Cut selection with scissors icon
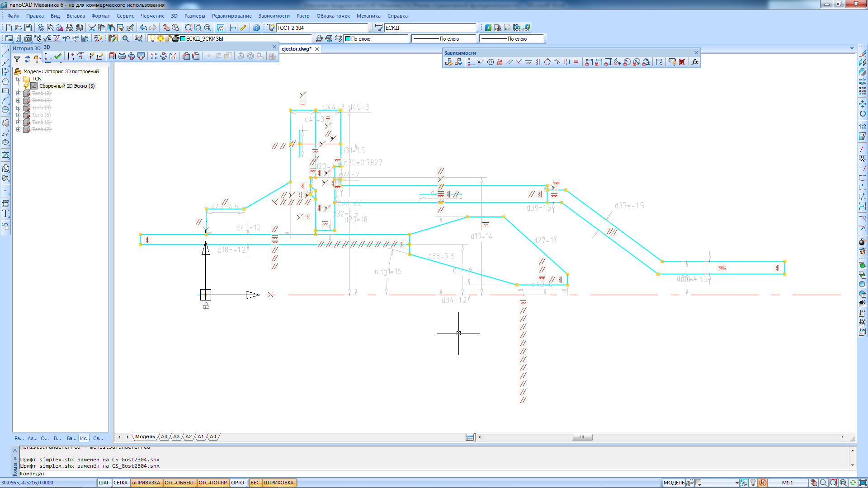Screen dimensions: 868x488 tap(92, 28)
